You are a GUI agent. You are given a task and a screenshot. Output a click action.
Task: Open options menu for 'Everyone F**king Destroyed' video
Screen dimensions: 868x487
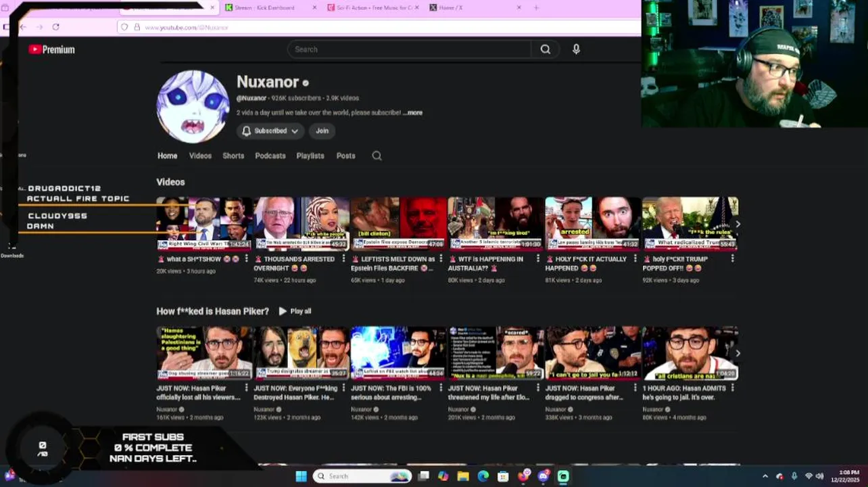click(343, 388)
